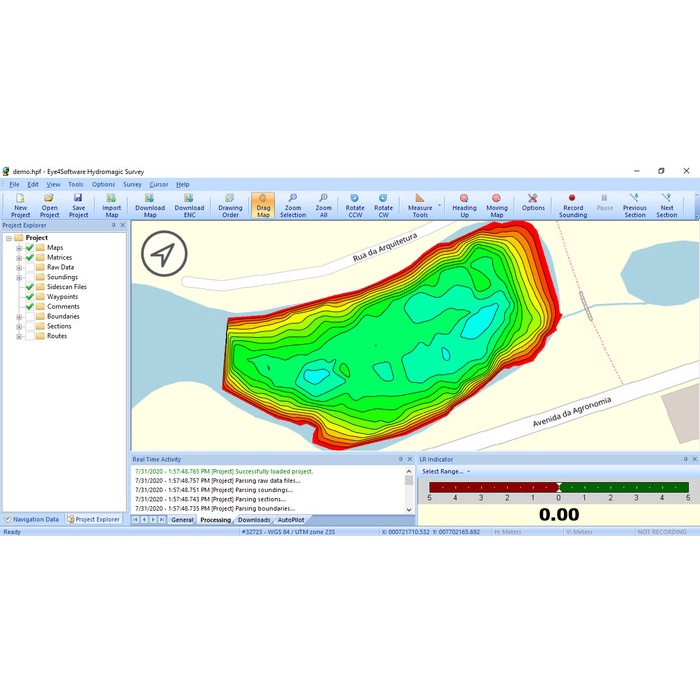Viewport: 700px width, 700px height.
Task: Toggle the Sidescan Files checkbox
Action: (x=30, y=287)
